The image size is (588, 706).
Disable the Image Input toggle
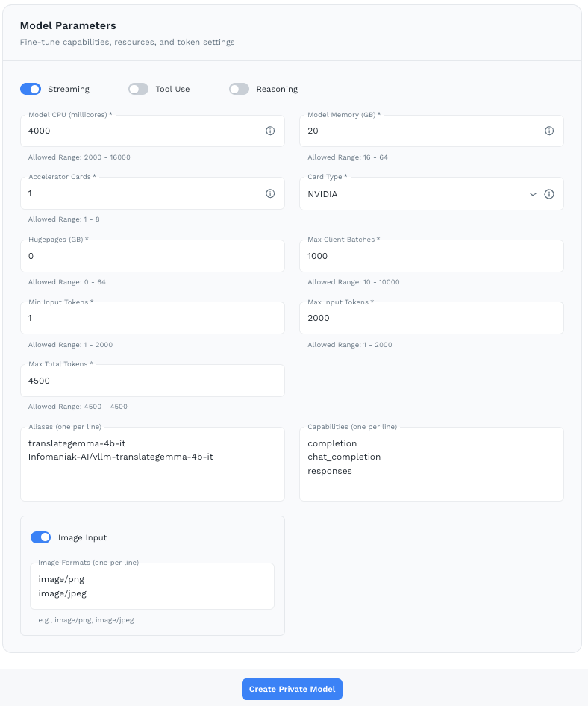click(x=40, y=537)
